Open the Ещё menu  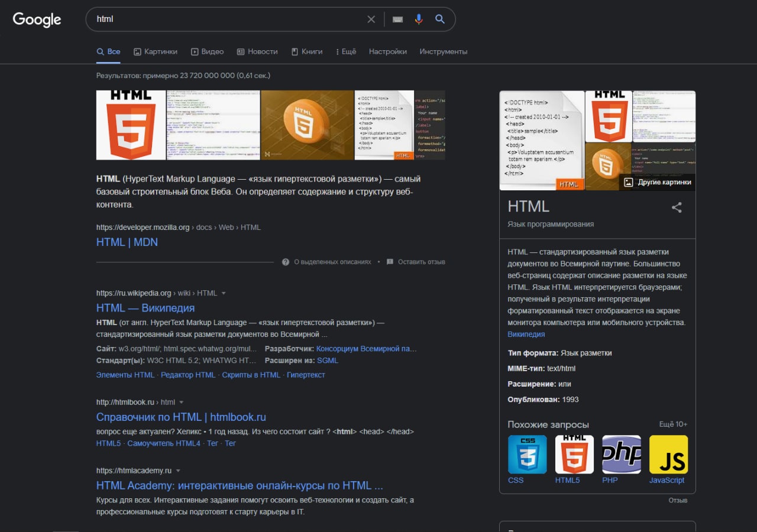pos(346,51)
